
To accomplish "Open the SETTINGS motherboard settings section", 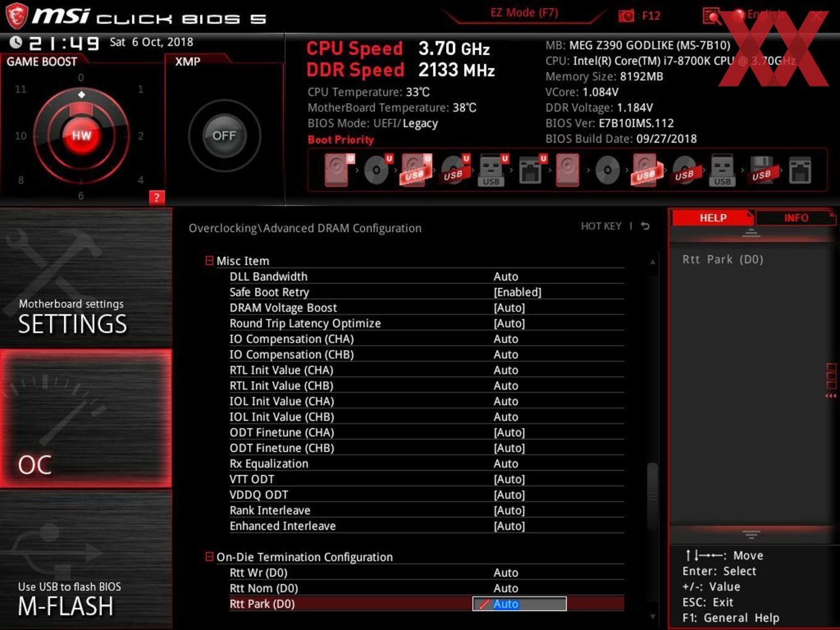I will pyautogui.click(x=86, y=277).
